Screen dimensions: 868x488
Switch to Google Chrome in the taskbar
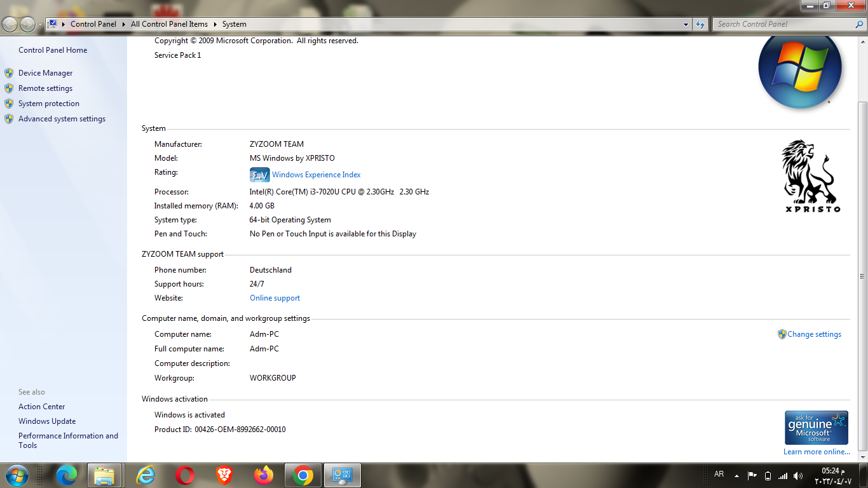coord(303,475)
